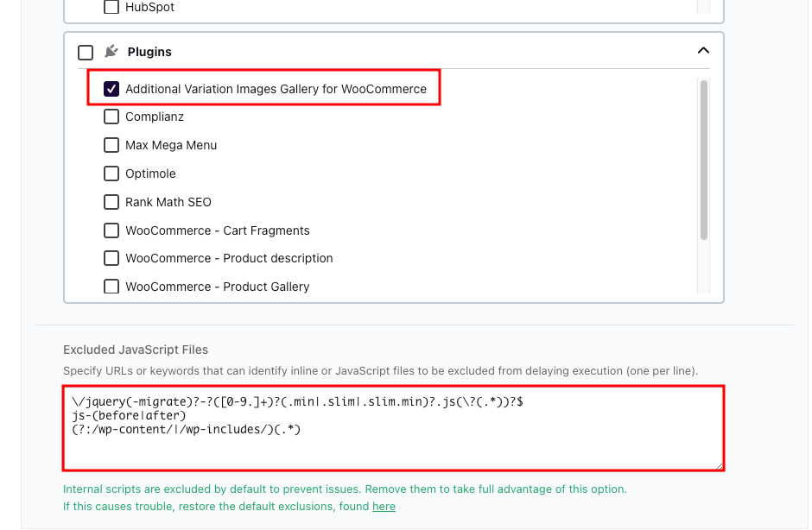
Task: Tick WooCommerce - Product Gallery checkbox
Action: [x=111, y=287]
